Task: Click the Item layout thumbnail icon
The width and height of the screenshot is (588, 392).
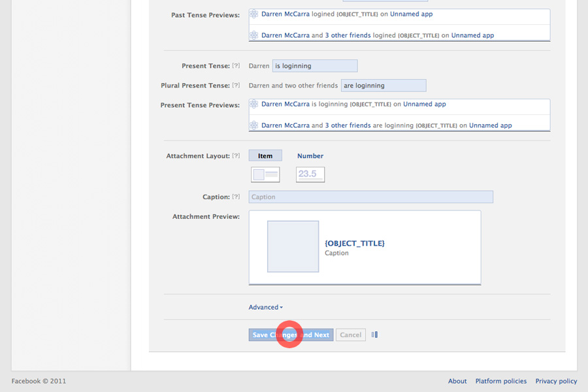Action: click(265, 174)
